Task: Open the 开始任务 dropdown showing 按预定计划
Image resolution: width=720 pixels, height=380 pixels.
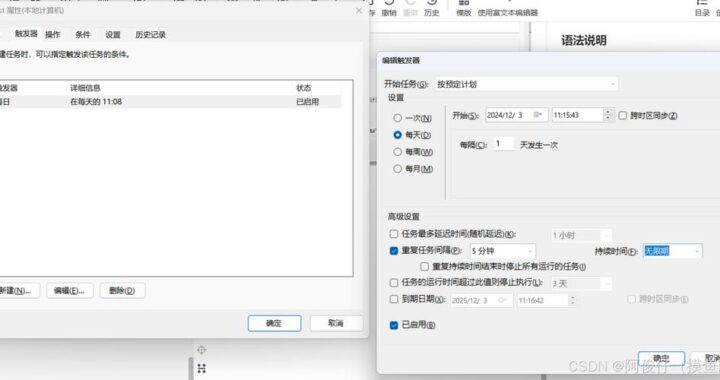Action: tap(526, 84)
